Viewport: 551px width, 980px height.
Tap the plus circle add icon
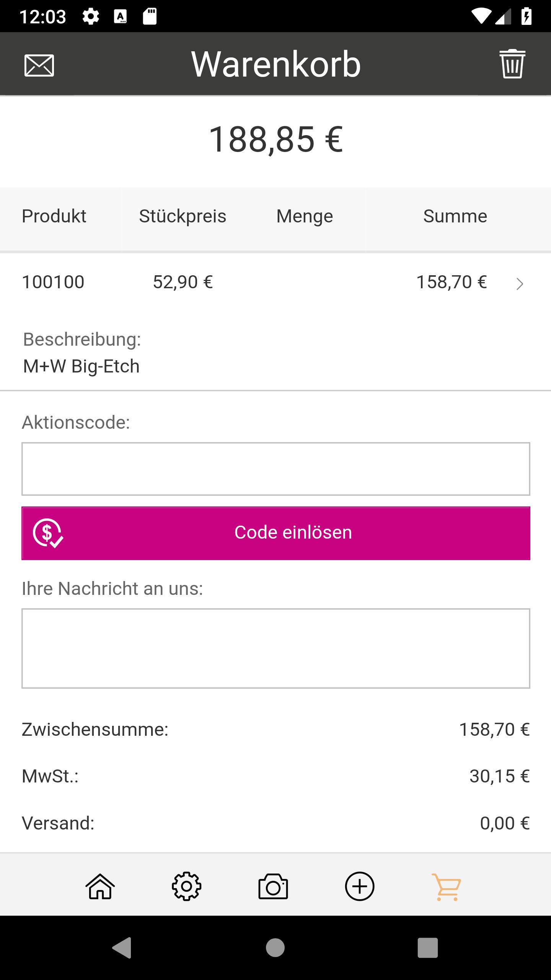[x=359, y=886]
